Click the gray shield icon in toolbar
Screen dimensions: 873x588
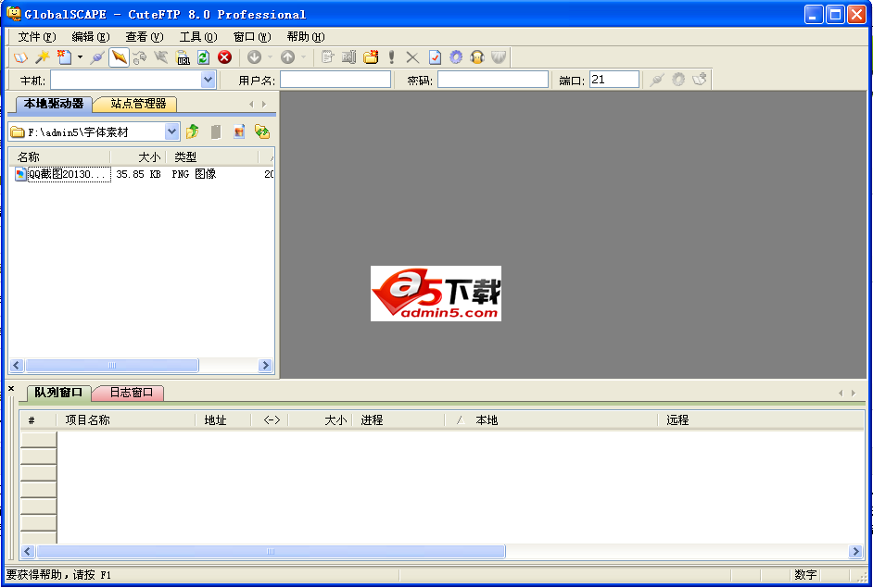tap(499, 57)
